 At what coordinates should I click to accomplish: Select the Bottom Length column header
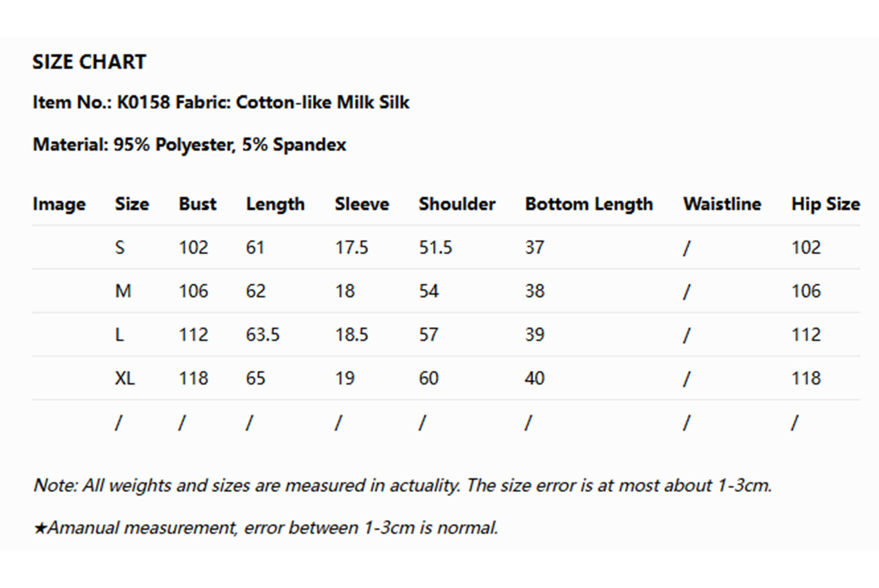tap(588, 204)
